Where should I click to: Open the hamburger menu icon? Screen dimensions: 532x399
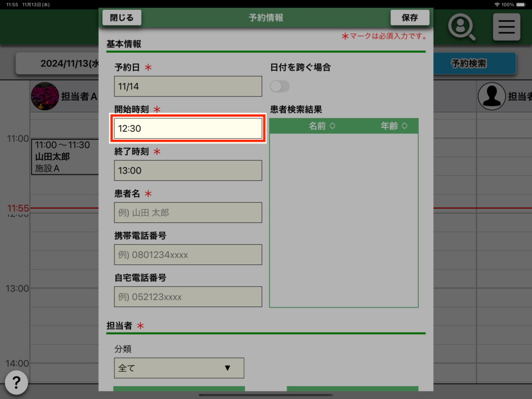(x=506, y=26)
